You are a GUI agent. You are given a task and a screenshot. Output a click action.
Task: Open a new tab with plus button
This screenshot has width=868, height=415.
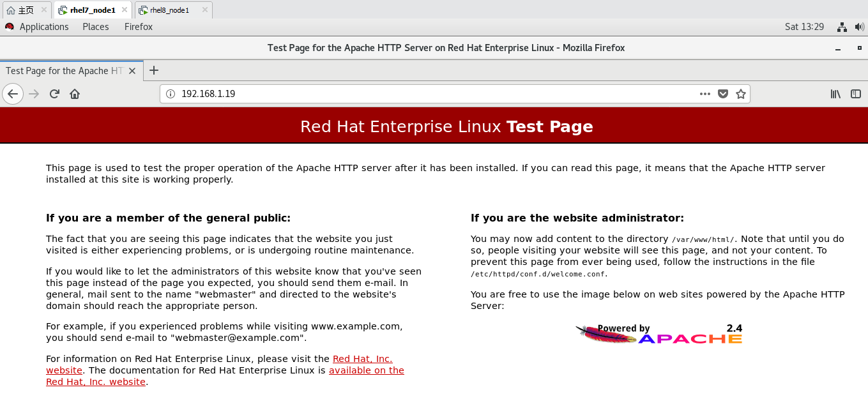153,70
